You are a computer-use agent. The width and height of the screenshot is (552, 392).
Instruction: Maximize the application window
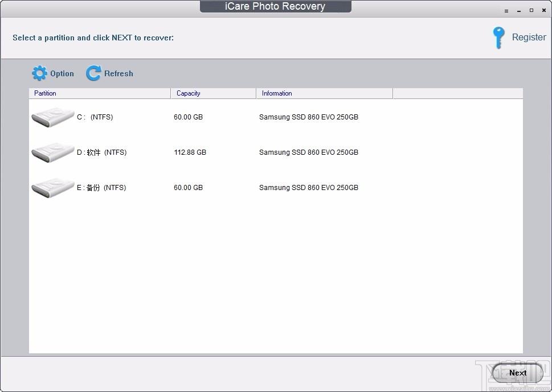(x=531, y=11)
